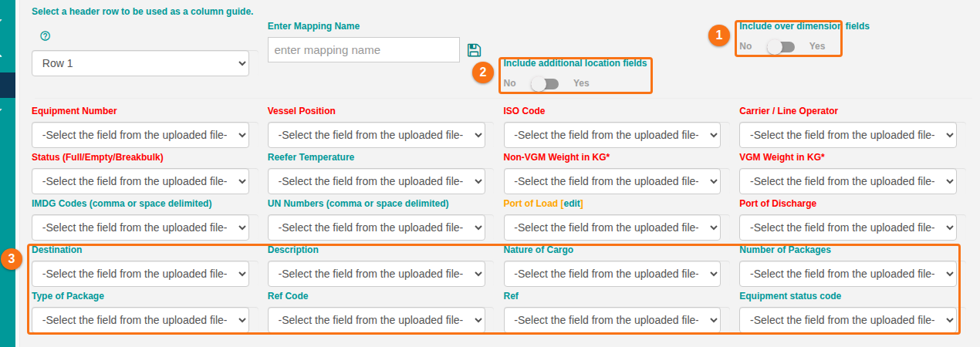The image size is (980, 347).
Task: Save the mapping with the floppy disk icon
Action: pyautogui.click(x=475, y=50)
